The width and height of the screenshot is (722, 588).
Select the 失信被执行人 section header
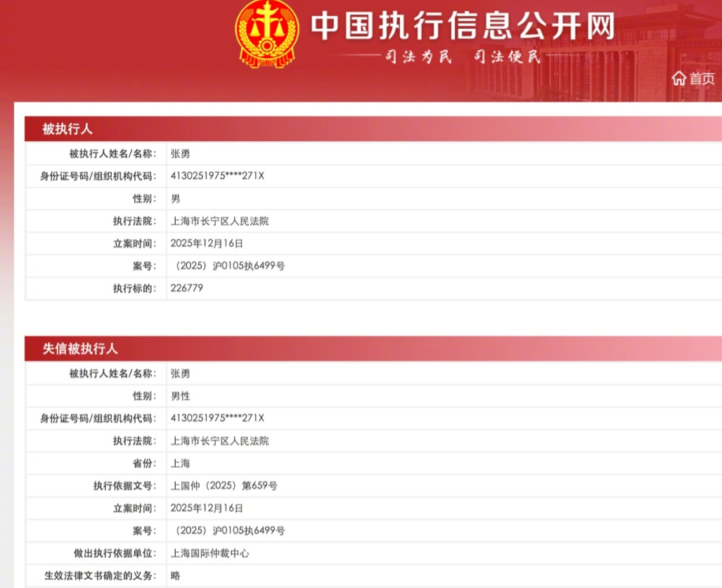(80, 349)
